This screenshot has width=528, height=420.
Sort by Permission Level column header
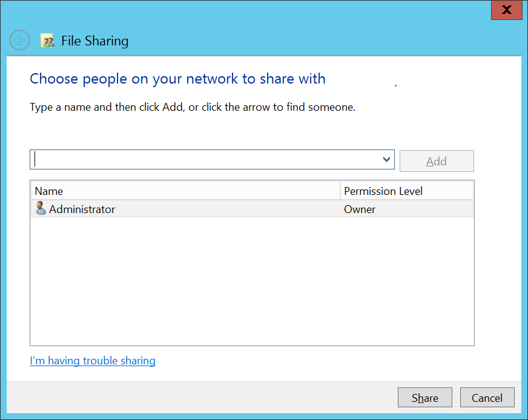click(x=383, y=191)
